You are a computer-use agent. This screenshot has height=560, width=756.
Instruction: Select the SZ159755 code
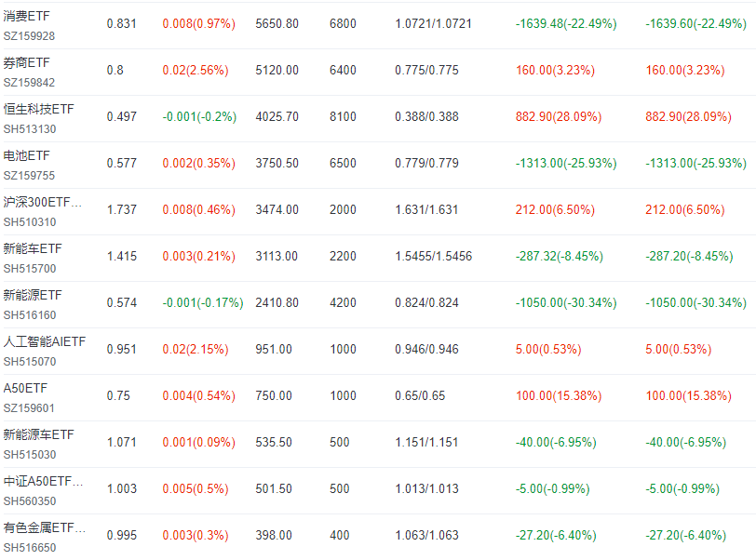point(29,176)
